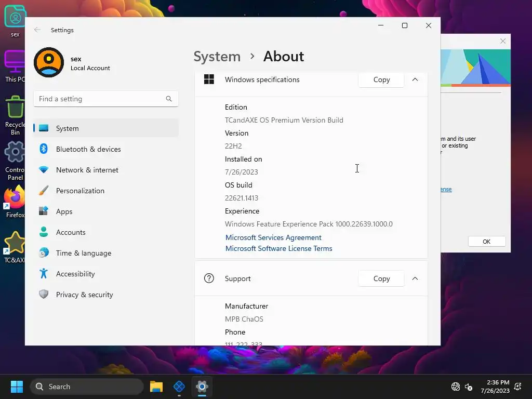This screenshot has width=532, height=399.
Task: Select the Control Panel desktop icon
Action: [15, 162]
